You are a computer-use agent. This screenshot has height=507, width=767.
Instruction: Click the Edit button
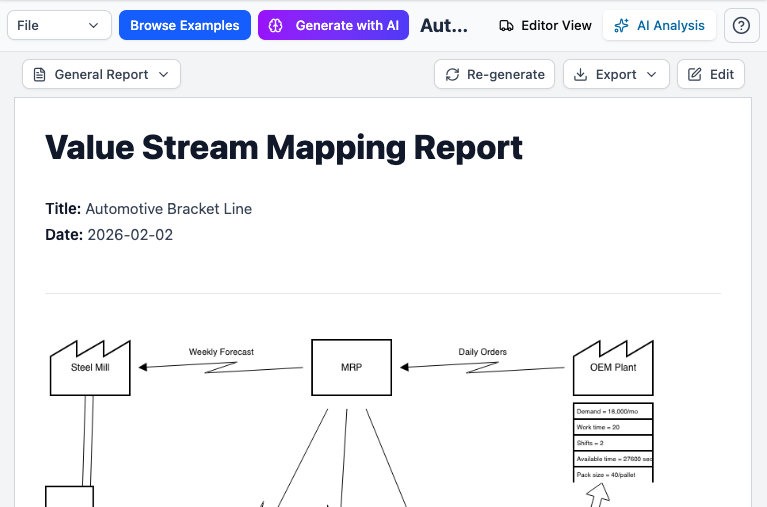pyautogui.click(x=710, y=74)
